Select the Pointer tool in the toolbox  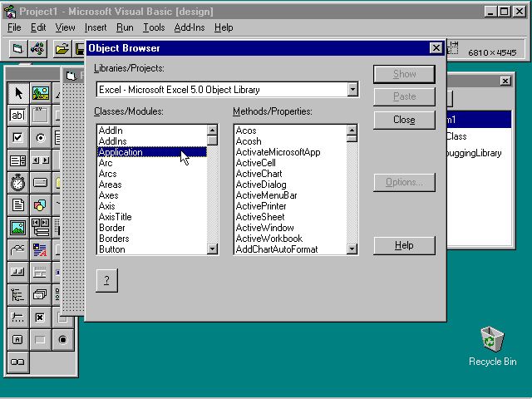(17, 92)
